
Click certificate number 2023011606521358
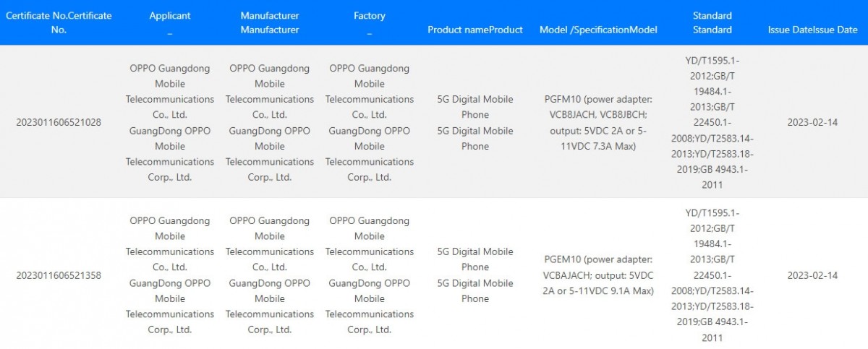pyautogui.click(x=59, y=275)
